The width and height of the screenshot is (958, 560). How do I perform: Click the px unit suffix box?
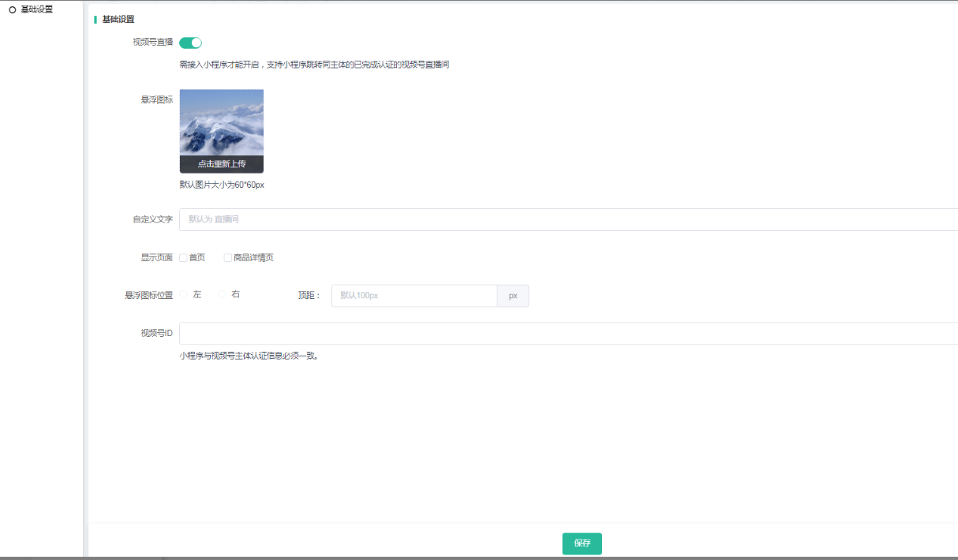point(513,296)
